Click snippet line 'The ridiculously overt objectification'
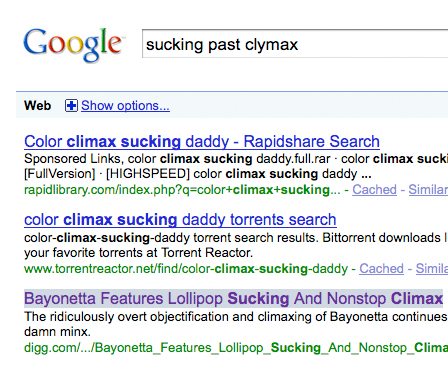Screen dimensions: 448x368 click(236, 316)
